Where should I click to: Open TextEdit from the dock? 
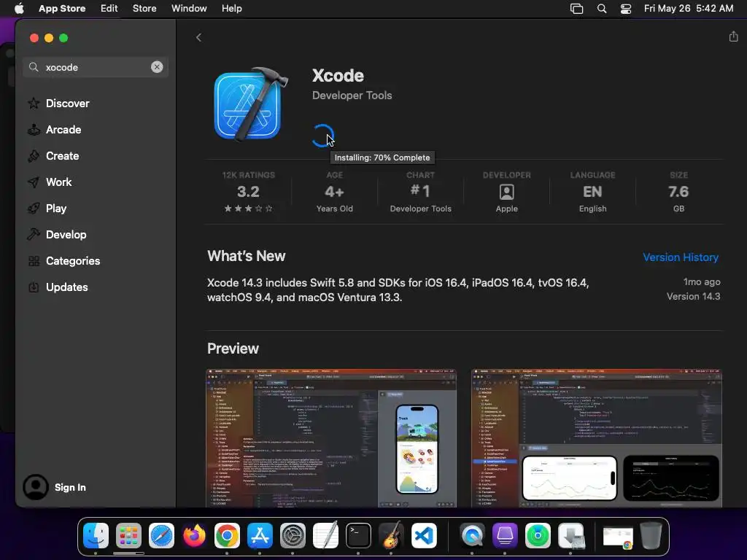(325, 536)
